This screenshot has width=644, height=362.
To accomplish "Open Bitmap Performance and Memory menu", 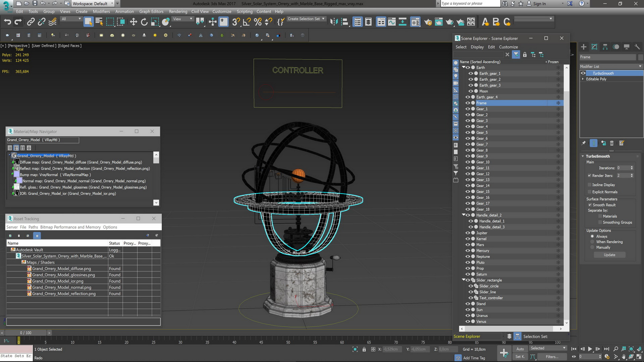I will [70, 227].
